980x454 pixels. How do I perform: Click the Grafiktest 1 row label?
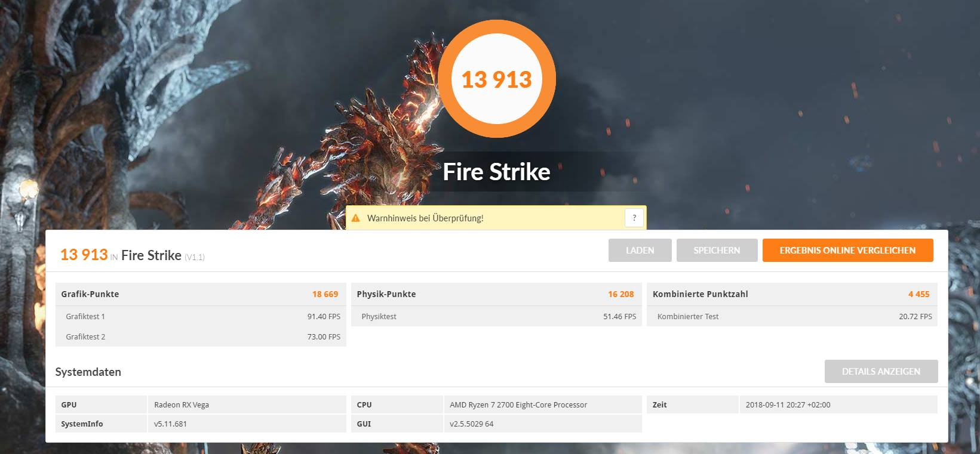pyautogui.click(x=85, y=317)
